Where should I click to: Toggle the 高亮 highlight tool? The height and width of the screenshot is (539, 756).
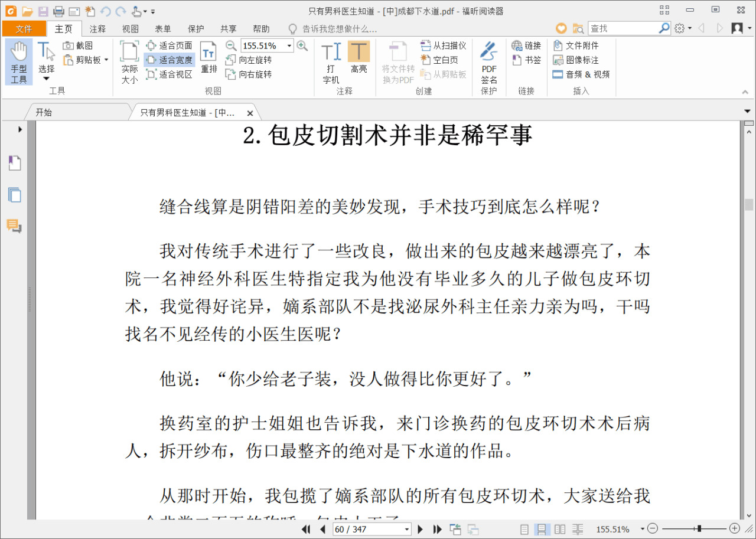pos(359,57)
